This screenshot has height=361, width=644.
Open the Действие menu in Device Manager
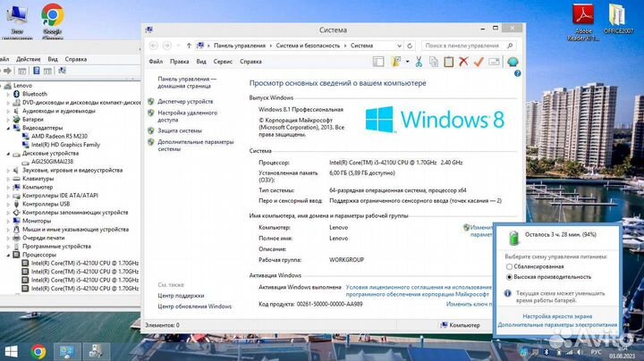(29, 59)
